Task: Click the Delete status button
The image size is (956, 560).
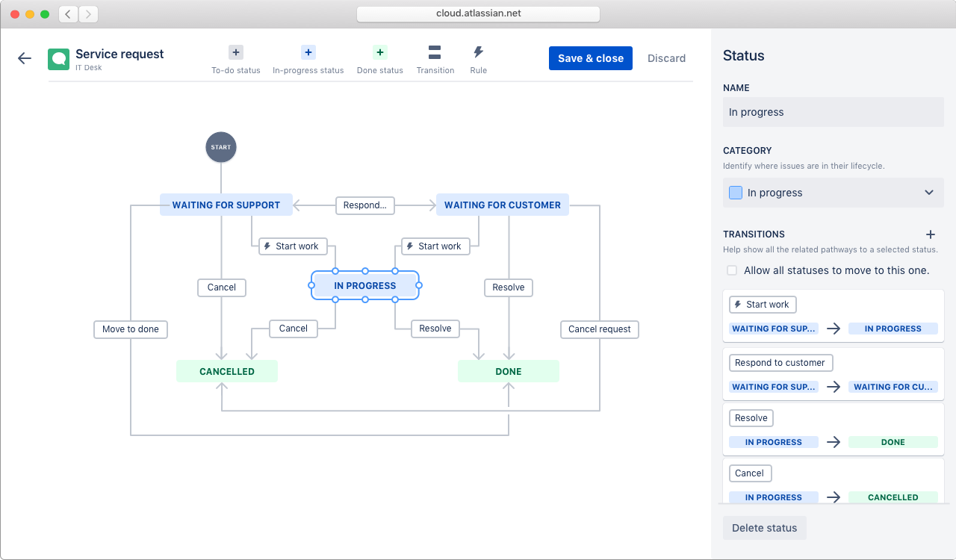Action: pyautogui.click(x=764, y=528)
